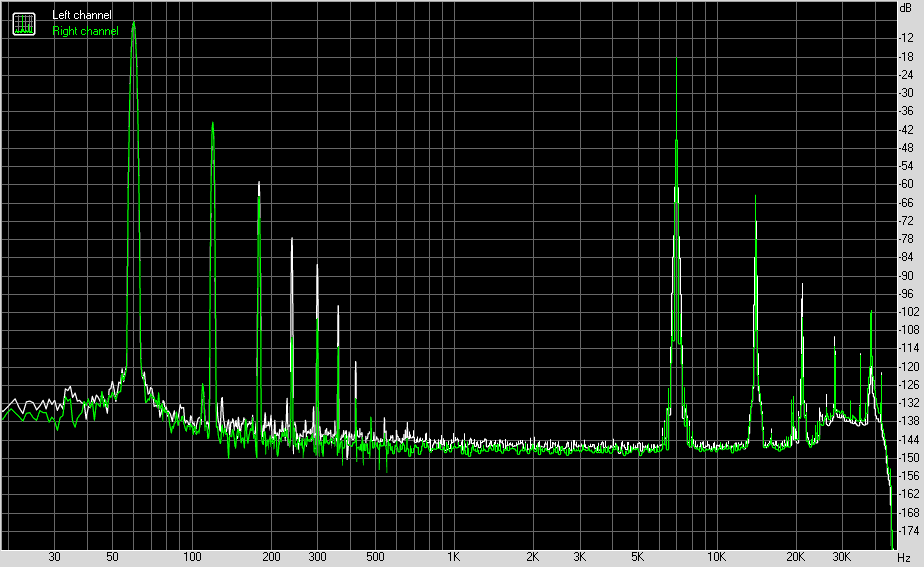Select the 'Left channel' legend label
Viewport: 924px width, 567px height.
[81, 15]
